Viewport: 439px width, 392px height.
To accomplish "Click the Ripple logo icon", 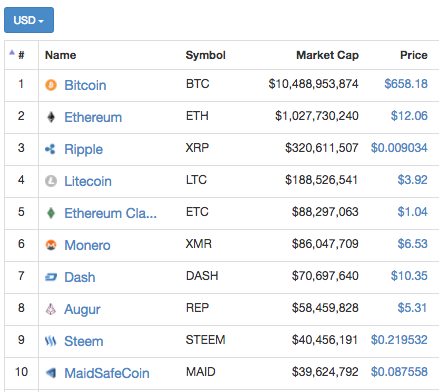I will (x=50, y=149).
